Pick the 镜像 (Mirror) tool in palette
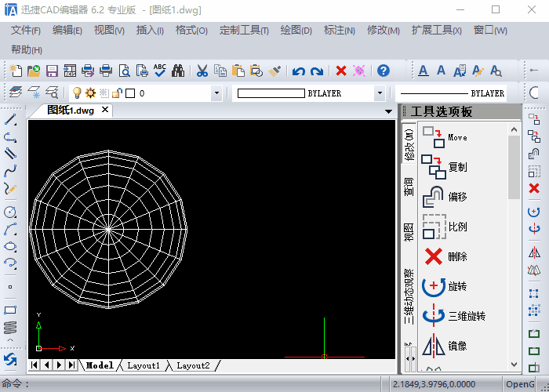549x392 pixels. pos(456,345)
